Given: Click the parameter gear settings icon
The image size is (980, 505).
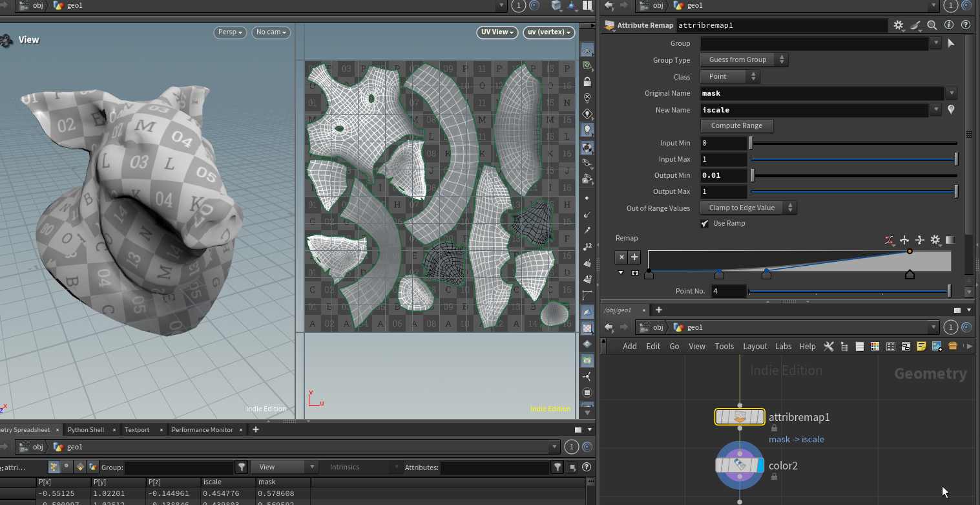Looking at the screenshot, I should pyautogui.click(x=898, y=25).
